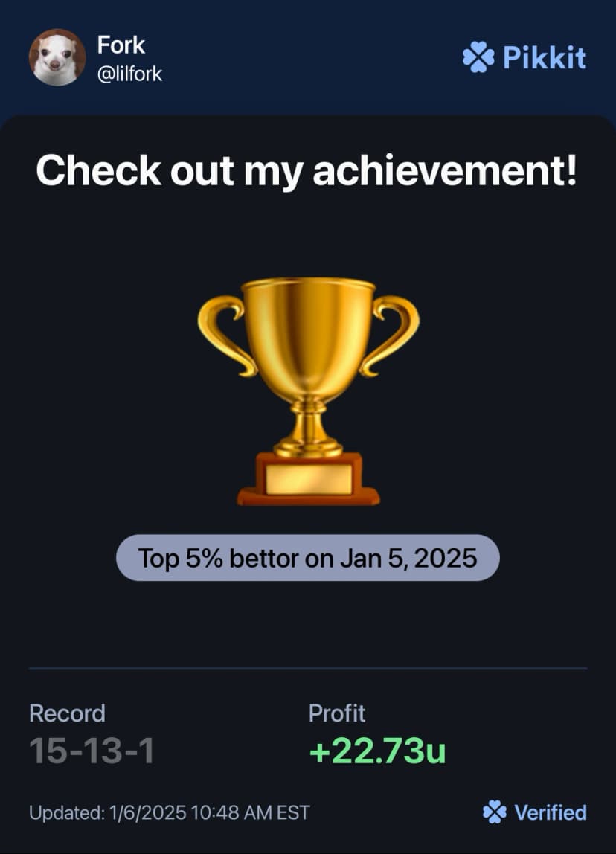Click the trophy's wooden base
This screenshot has height=854, width=616.
[308, 479]
